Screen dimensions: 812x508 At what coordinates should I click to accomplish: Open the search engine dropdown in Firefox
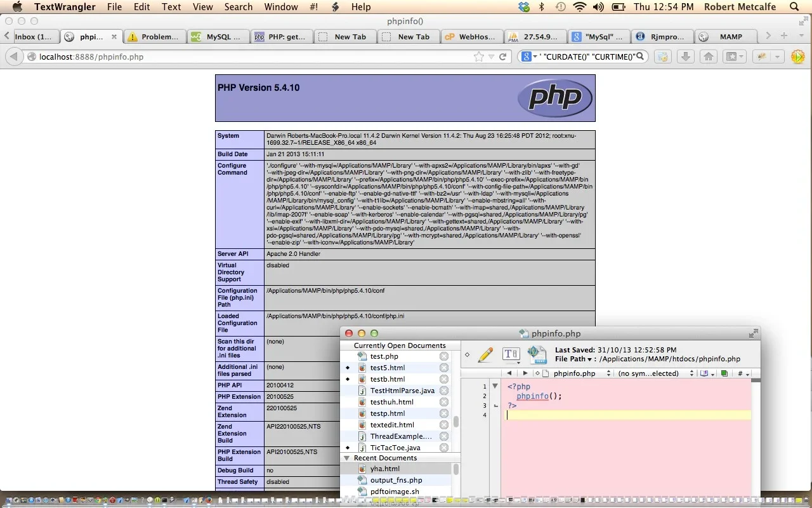(x=530, y=57)
